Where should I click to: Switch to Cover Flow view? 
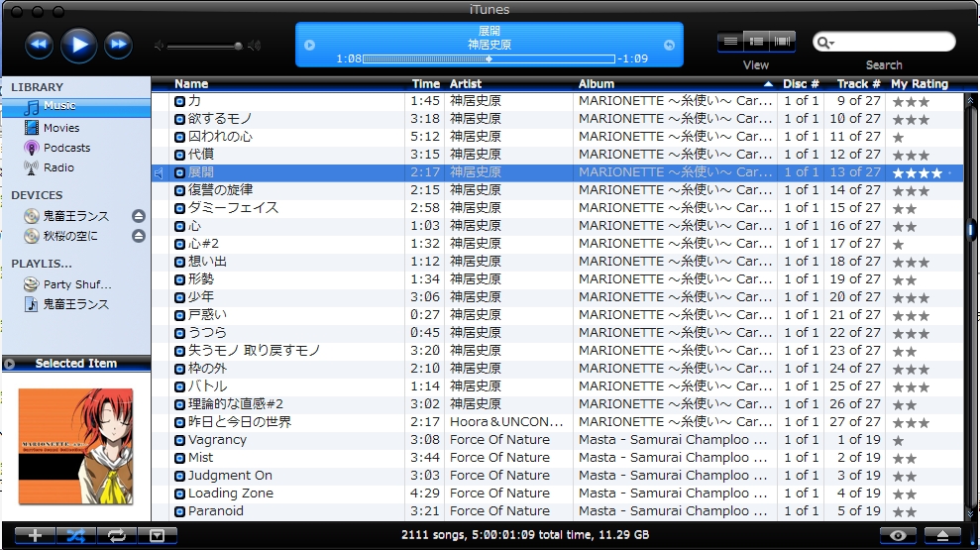pos(782,42)
